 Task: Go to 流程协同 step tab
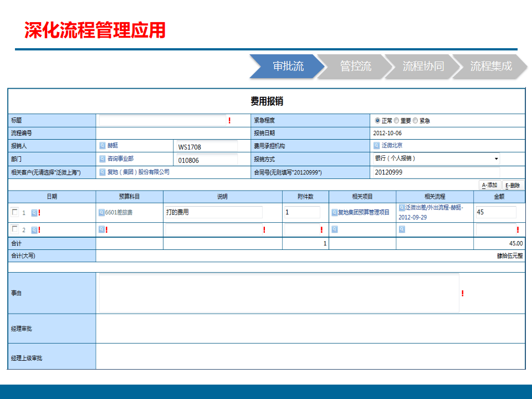[x=423, y=66]
